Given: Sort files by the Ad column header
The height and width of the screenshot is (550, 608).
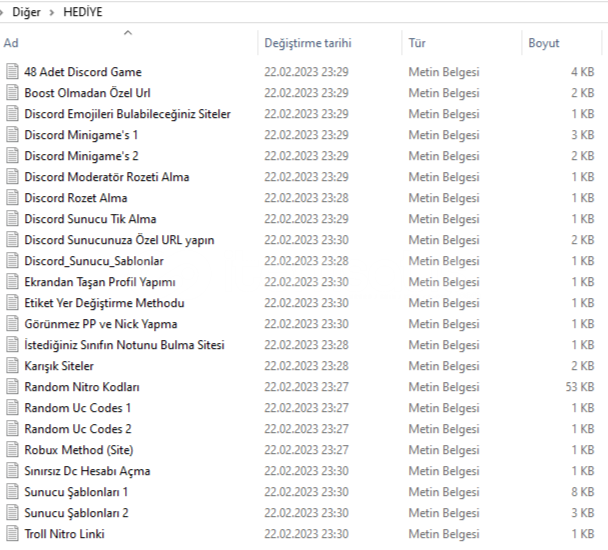Looking at the screenshot, I should point(11,43).
